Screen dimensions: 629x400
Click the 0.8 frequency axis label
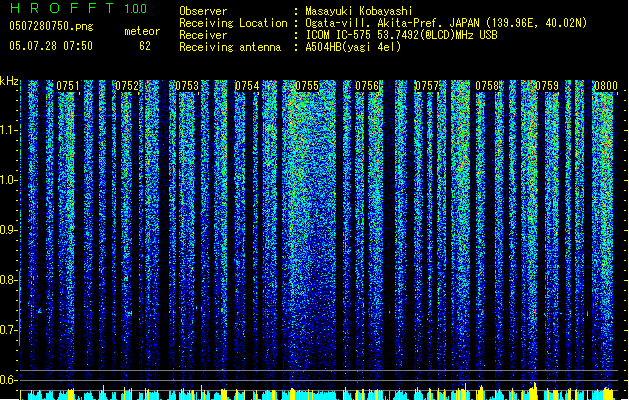(x=9, y=280)
